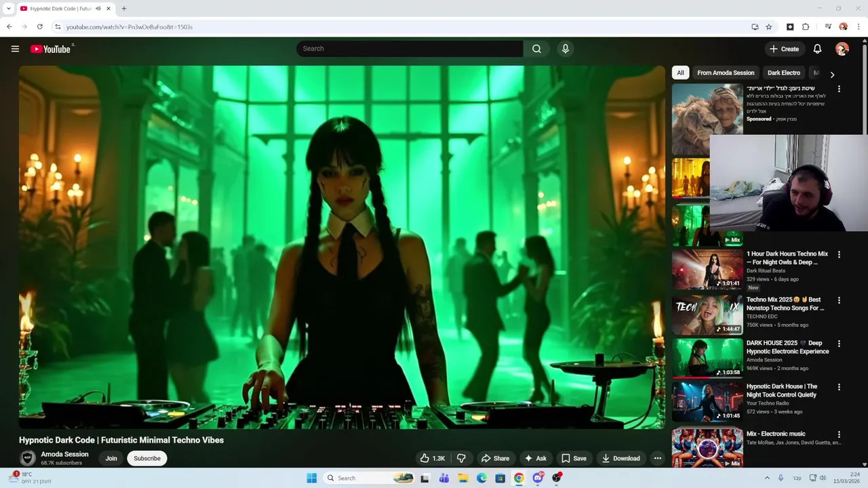This screenshot has width=868, height=488.
Task: Open options for Mix - Electronic music
Action: (839, 434)
